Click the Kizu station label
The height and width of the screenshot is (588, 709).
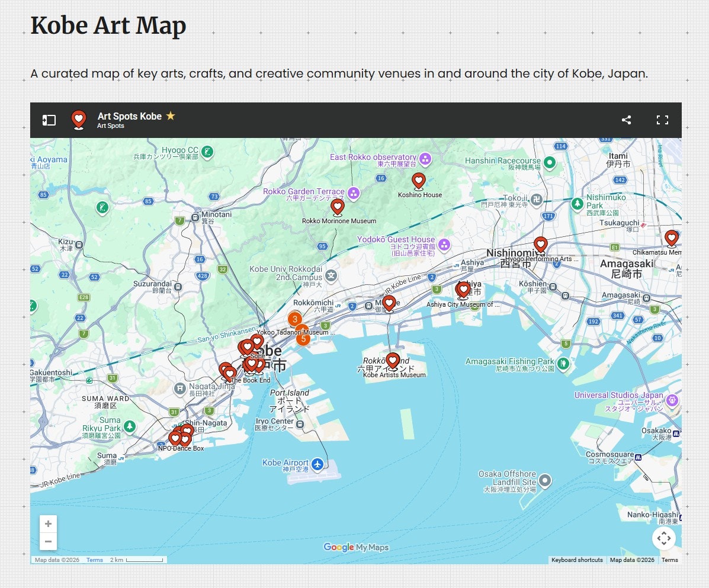66,242
